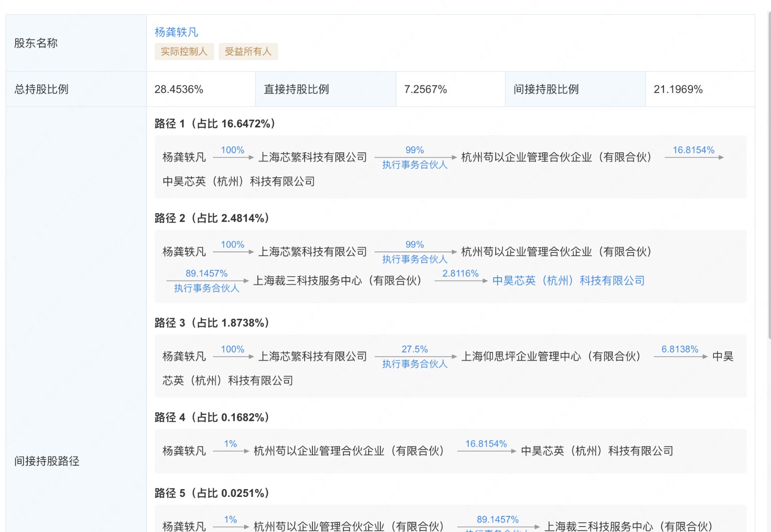Click 中昊芯英（杭州）科技有限公司 in path 4

pos(597,451)
